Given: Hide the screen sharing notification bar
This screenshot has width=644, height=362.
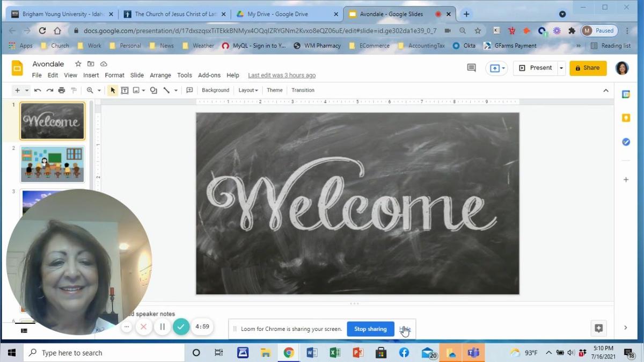Looking at the screenshot, I should [x=405, y=329].
